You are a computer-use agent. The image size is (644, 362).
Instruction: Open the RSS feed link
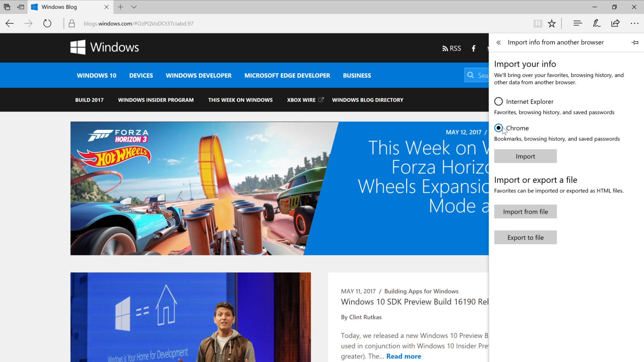tap(452, 48)
